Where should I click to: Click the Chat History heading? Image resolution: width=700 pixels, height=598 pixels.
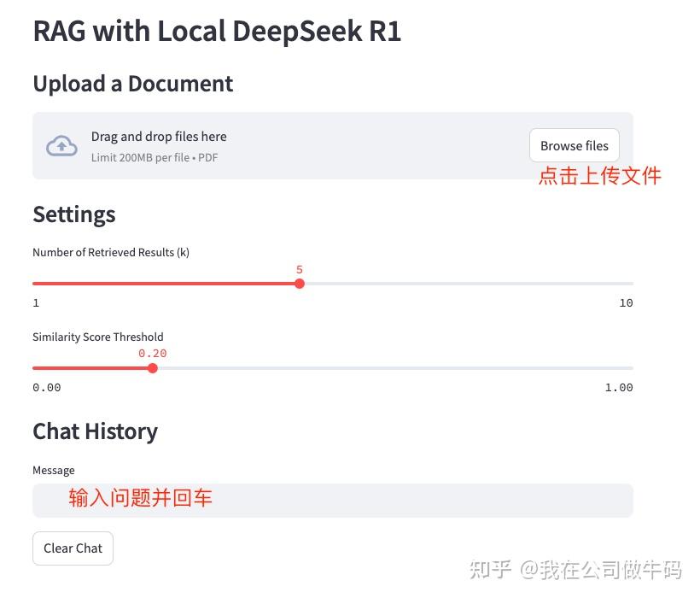click(95, 431)
